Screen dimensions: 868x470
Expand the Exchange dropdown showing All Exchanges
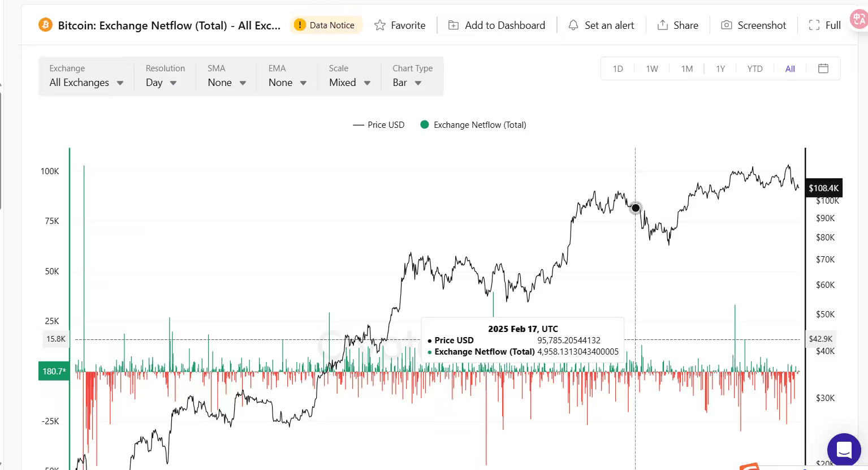[86, 83]
